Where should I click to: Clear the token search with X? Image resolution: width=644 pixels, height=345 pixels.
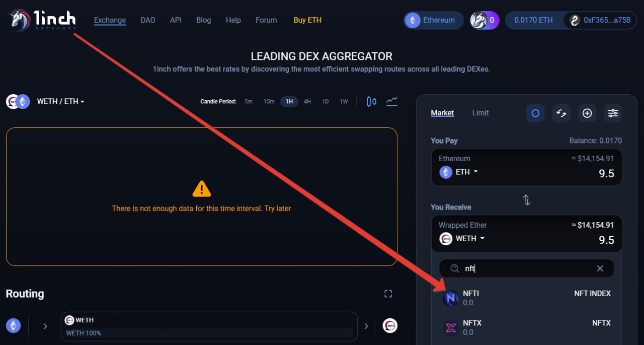coord(600,268)
